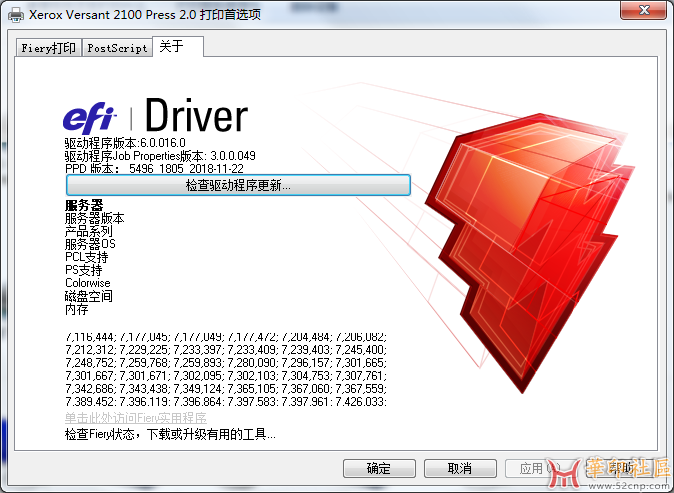Viewport: 674px width, 493px height.
Task: Click patent number 7,248,752
Action: coord(90,362)
